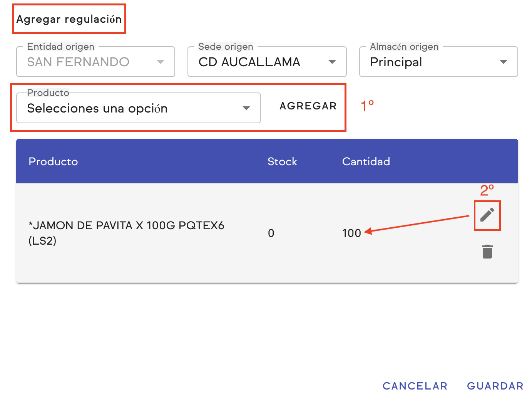
Task: Click the Producto column header
Action: click(53, 161)
